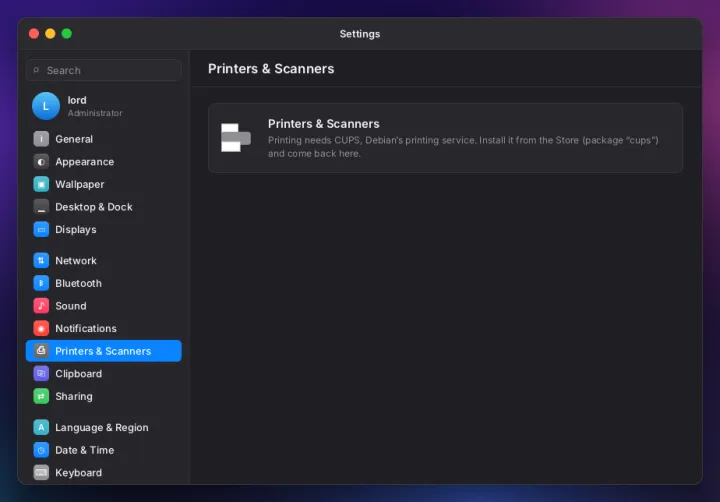Click the Network sidebar icon
Viewport: 720px width, 502px height.
point(41,260)
